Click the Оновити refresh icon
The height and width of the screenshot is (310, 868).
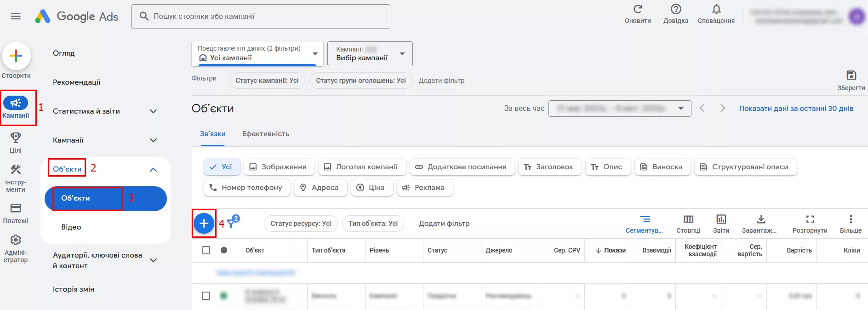638,10
